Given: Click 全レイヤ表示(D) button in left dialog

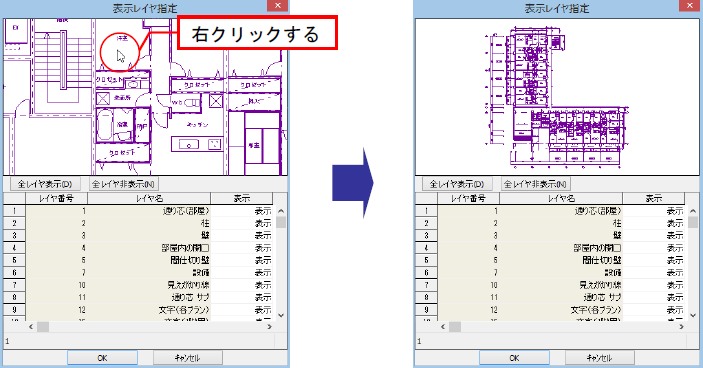Looking at the screenshot, I should [x=43, y=184].
